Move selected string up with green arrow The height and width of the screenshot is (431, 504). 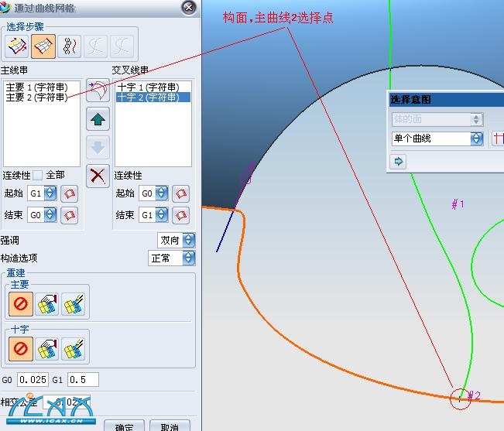pos(98,119)
